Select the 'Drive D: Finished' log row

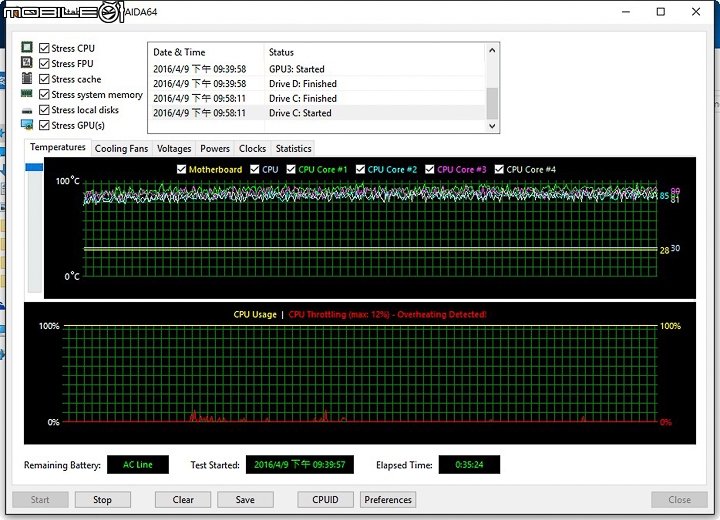pos(316,84)
